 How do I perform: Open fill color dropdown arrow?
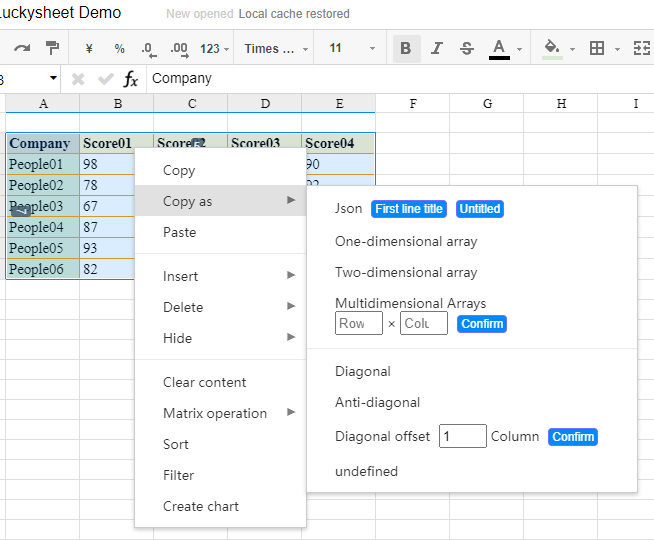tap(572, 49)
